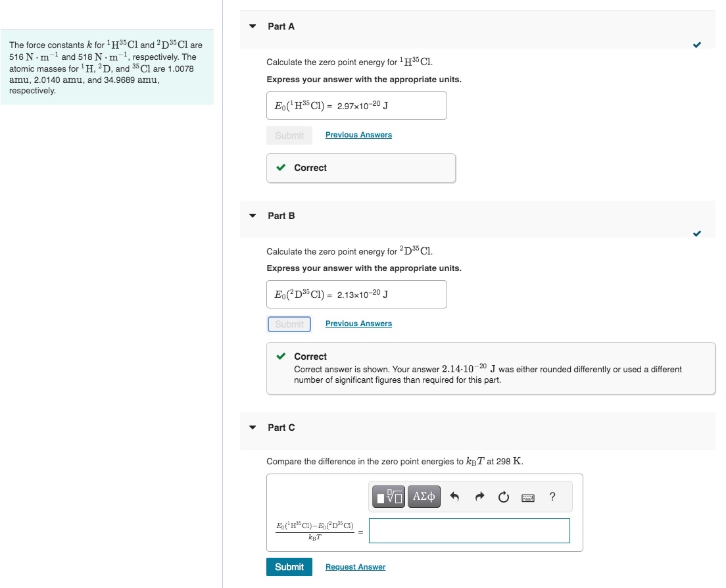
Task: Collapse Part B section
Action: pyautogui.click(x=253, y=216)
